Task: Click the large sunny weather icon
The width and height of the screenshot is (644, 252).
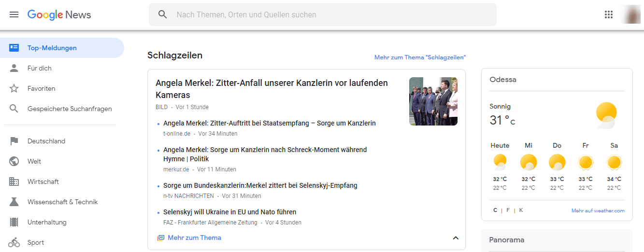Action: click(606, 115)
